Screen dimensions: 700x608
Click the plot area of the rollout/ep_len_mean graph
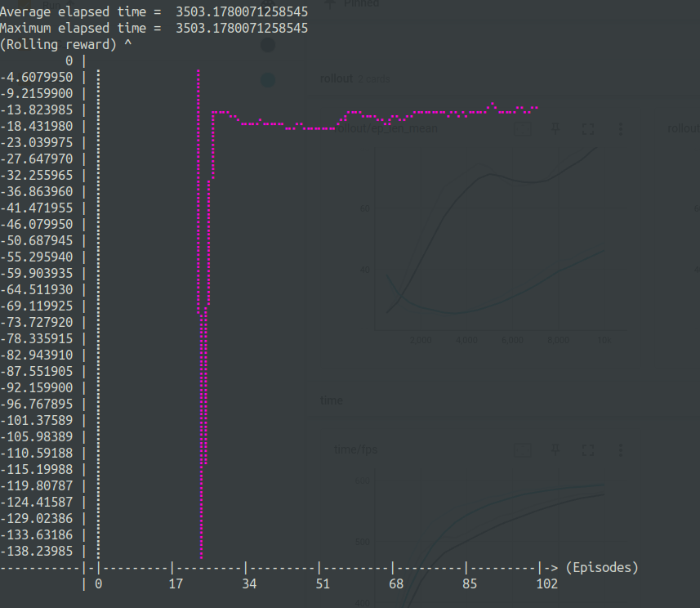pos(490,237)
